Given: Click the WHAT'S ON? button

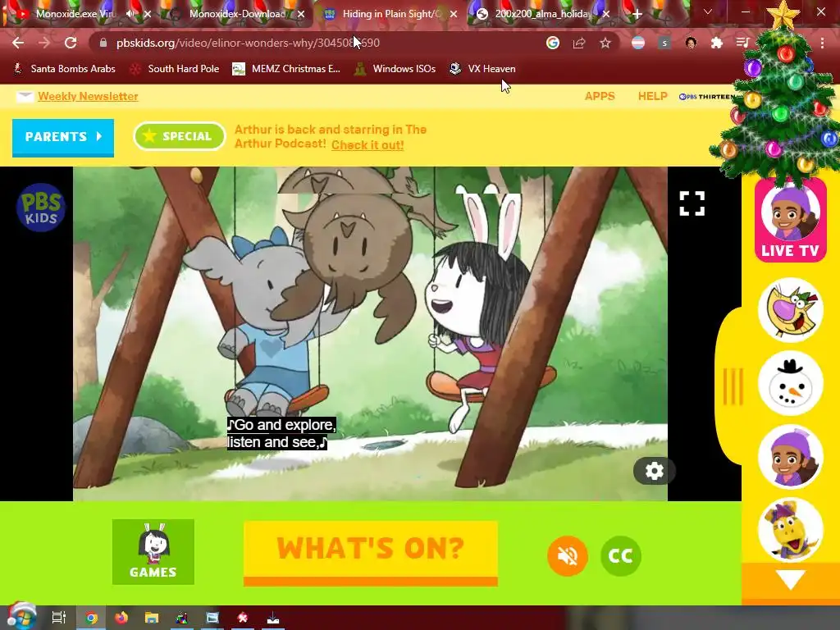Looking at the screenshot, I should point(371,553).
